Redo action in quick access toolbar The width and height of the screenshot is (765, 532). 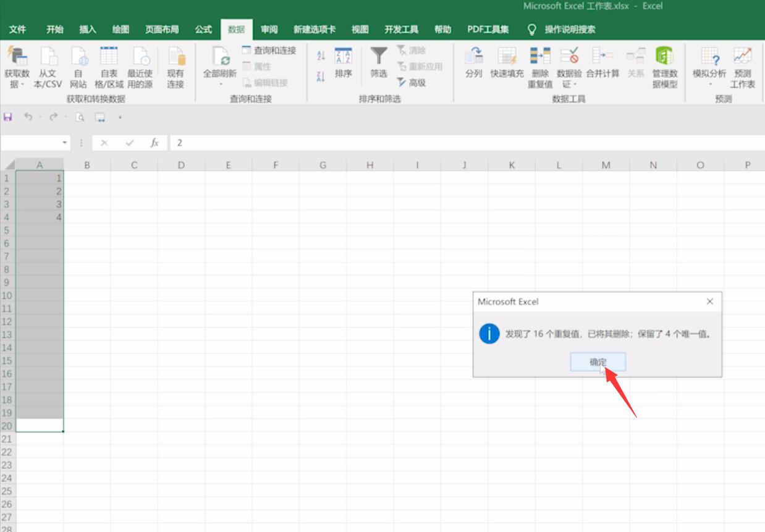(x=53, y=117)
